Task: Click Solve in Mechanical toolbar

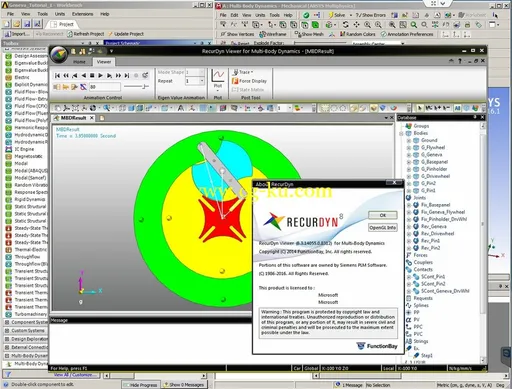Action: (x=337, y=15)
